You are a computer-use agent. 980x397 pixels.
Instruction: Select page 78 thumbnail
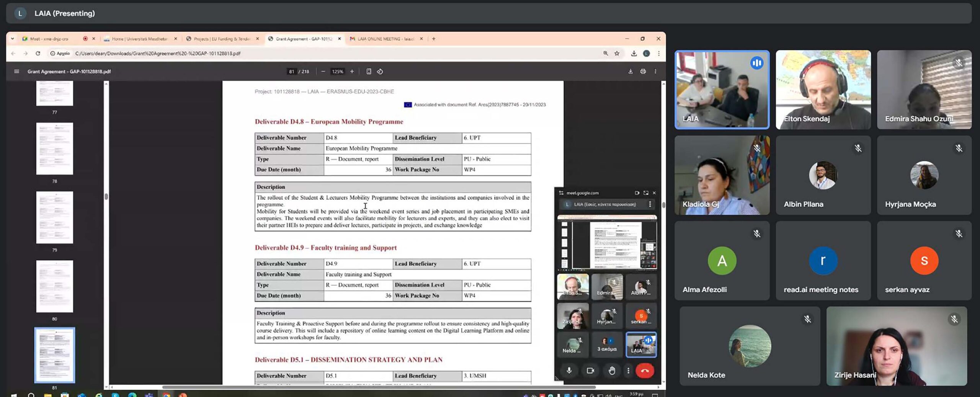(x=55, y=149)
